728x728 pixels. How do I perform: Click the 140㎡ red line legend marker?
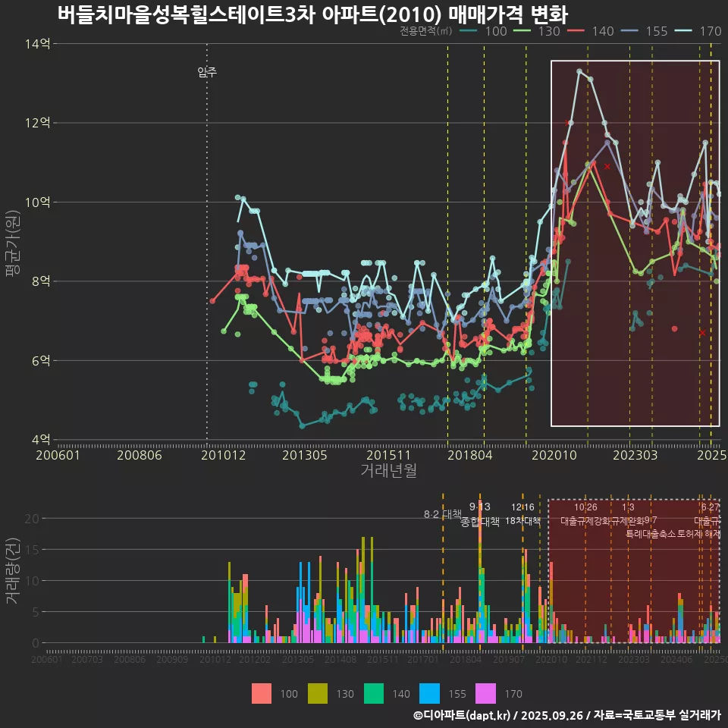coord(577,31)
